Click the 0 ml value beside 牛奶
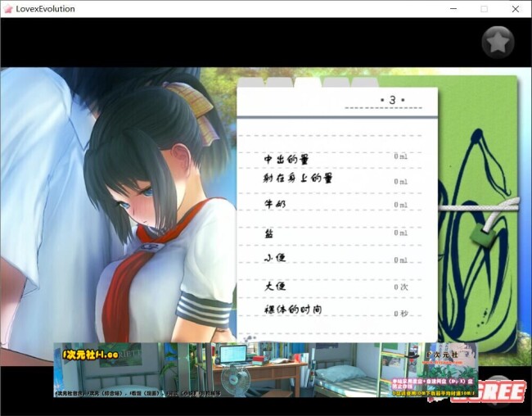The height and width of the screenshot is (416, 532). tap(400, 205)
